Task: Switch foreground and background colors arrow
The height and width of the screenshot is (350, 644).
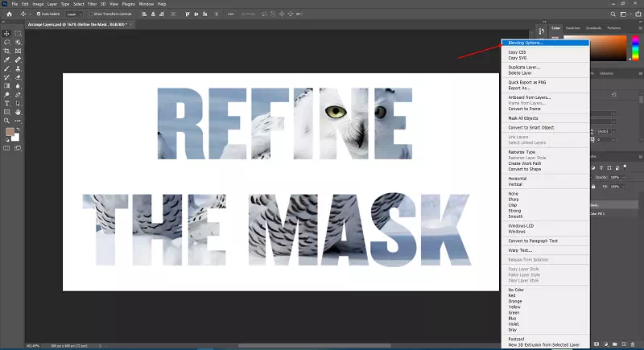Action: tap(18, 130)
